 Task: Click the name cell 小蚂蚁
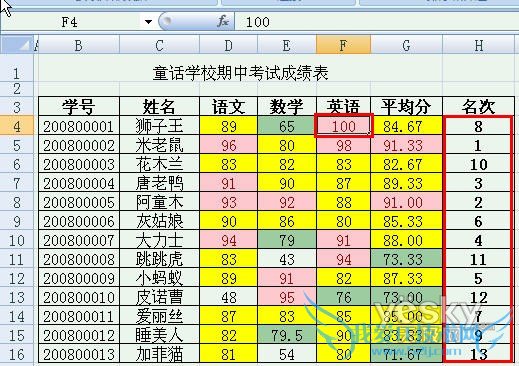159,278
